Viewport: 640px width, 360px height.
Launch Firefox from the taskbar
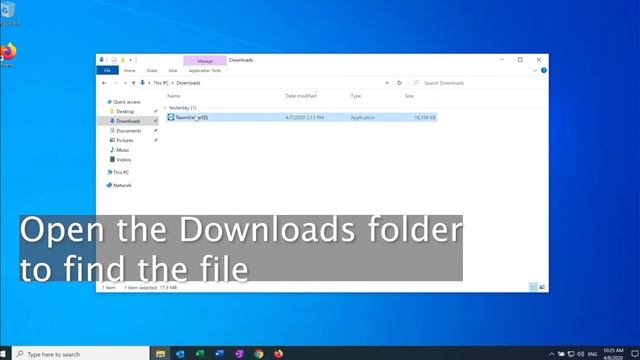click(278, 354)
